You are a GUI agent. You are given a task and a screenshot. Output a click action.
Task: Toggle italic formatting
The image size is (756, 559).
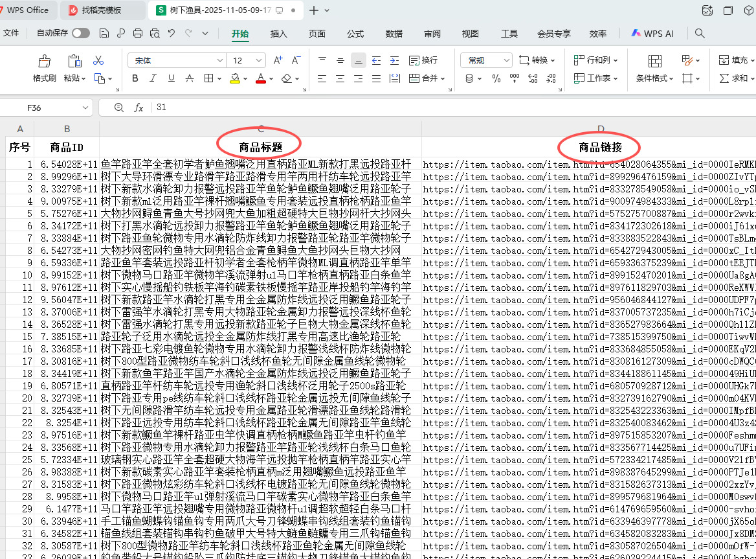tap(153, 78)
